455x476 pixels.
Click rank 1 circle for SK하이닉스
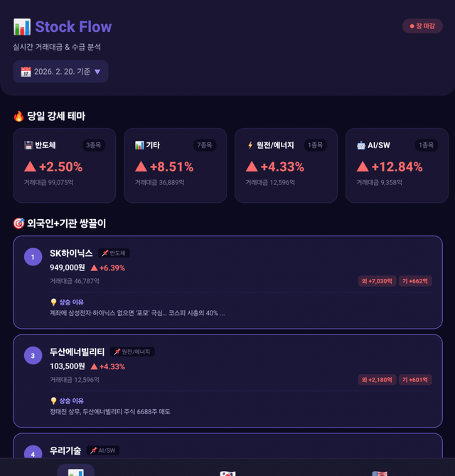(33, 257)
